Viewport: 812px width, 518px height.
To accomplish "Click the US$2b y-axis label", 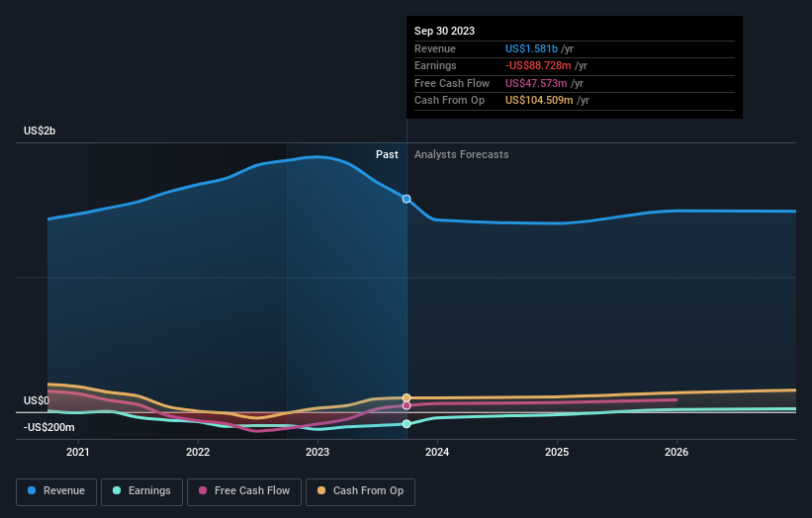I will [x=40, y=130].
